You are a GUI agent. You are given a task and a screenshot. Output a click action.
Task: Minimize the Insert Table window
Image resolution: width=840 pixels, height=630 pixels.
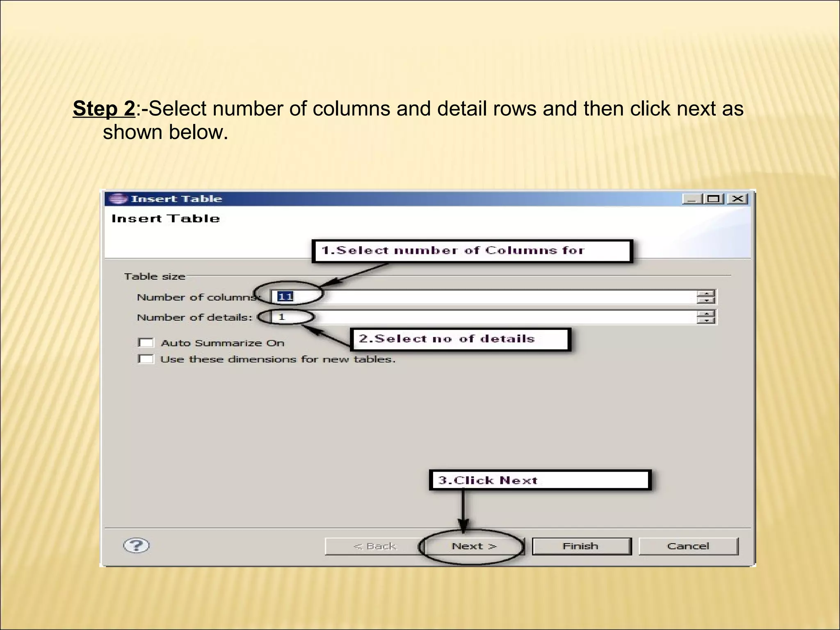692,199
